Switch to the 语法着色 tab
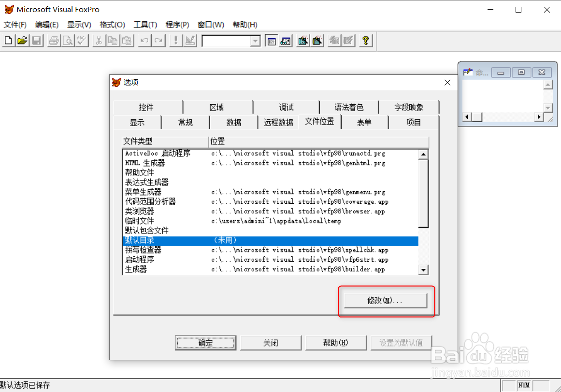Image resolution: width=561 pixels, height=392 pixels. coord(349,107)
